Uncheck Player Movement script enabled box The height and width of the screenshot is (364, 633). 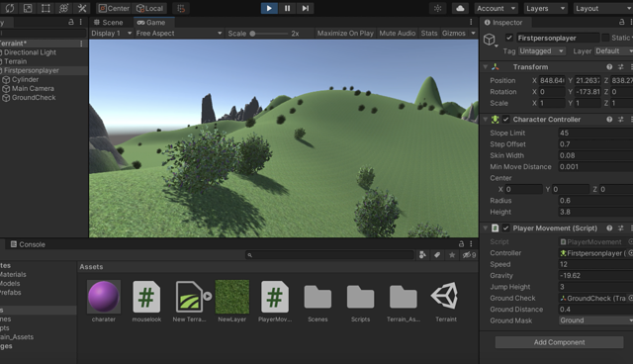tap(505, 228)
